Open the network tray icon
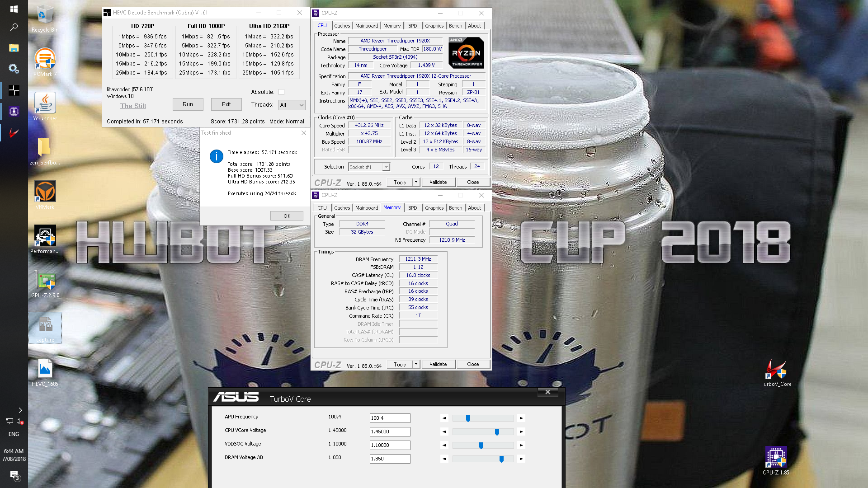 click(9, 421)
